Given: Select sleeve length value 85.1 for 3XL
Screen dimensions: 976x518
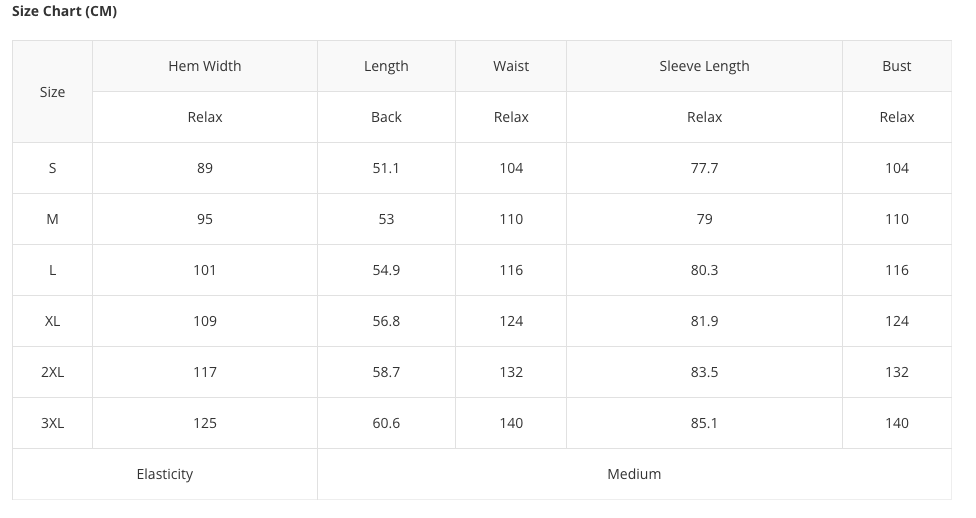Looking at the screenshot, I should point(704,423).
